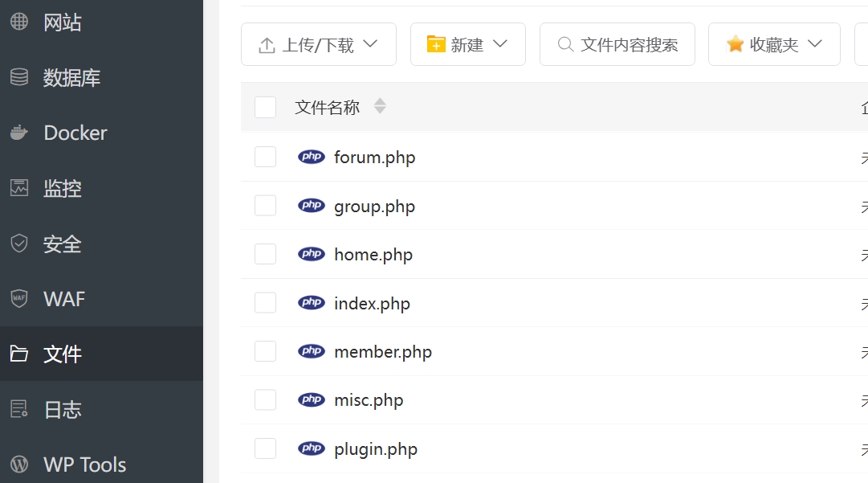The height and width of the screenshot is (483, 868).
Task: Click the logs icon in sidebar
Action: 19,409
